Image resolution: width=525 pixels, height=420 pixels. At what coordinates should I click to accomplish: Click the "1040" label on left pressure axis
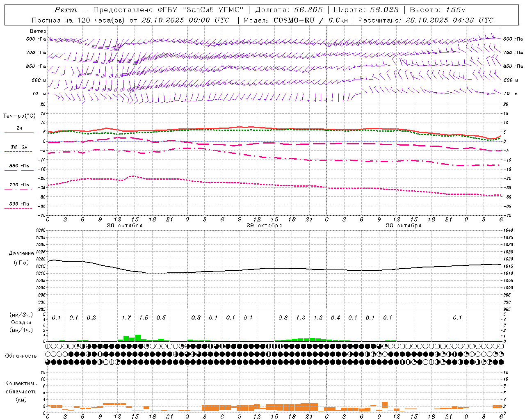pos(41,231)
